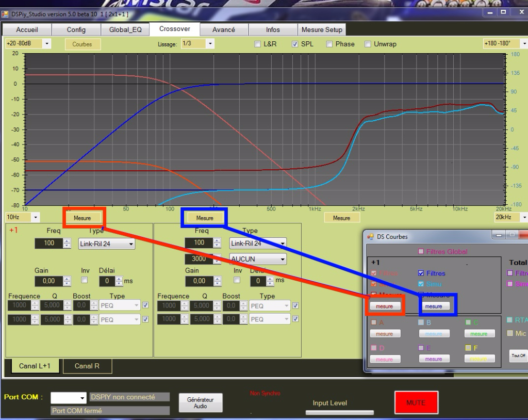This screenshot has height=420, width=528.
Task: Open the +20 -80dB range dropdown
Action: coord(28,44)
